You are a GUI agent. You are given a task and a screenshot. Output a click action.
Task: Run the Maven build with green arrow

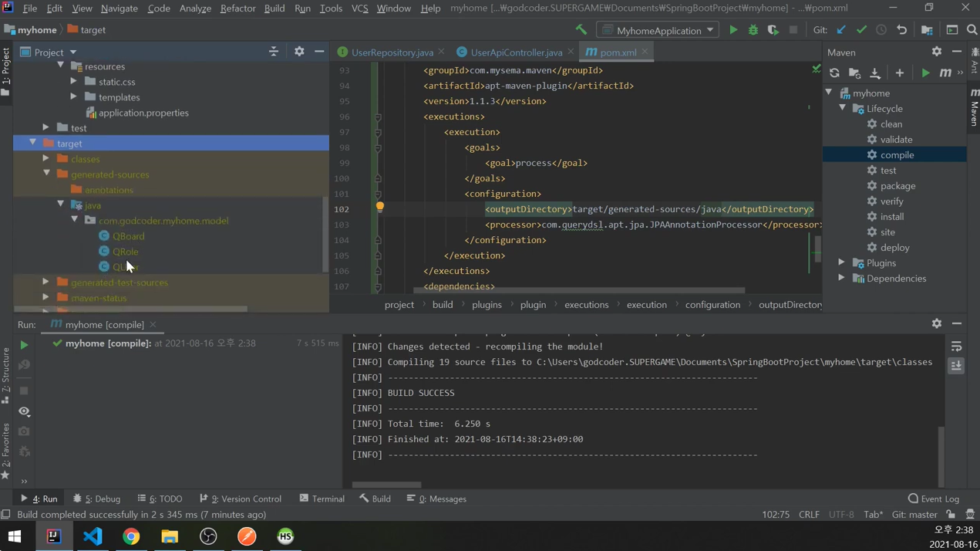[925, 73]
